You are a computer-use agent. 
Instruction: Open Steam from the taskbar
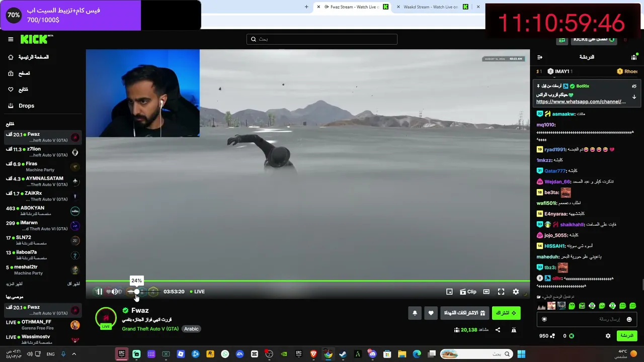click(343, 354)
